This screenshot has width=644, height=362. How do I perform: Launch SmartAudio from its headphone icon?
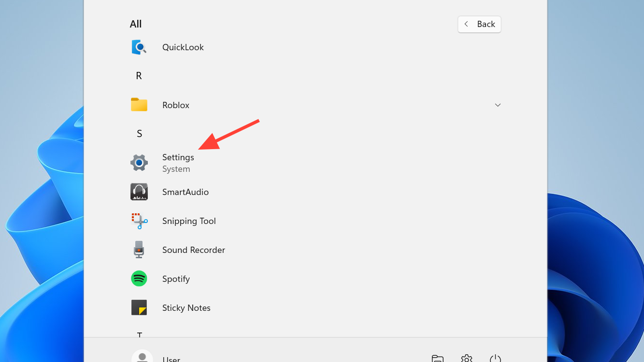[139, 192]
